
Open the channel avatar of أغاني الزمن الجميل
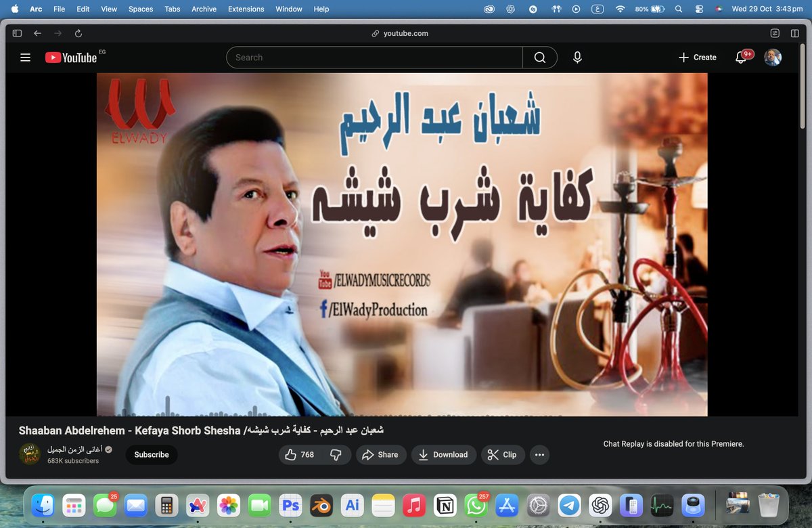click(x=30, y=454)
